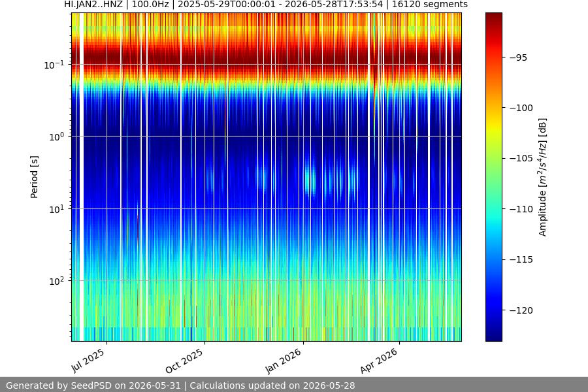
Task: Click the 'Period [s]' y-axis label
Action: (34, 177)
